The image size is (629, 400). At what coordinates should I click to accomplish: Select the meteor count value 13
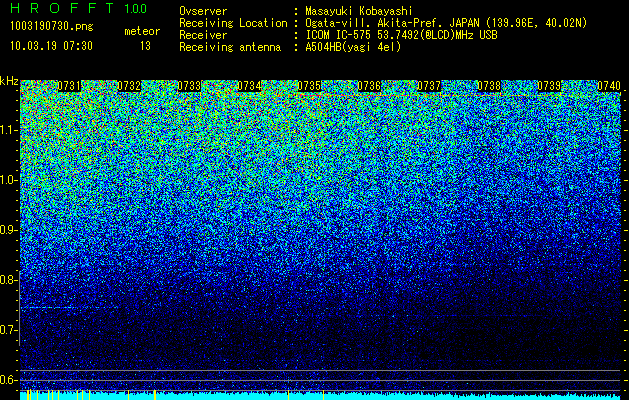tap(145, 46)
